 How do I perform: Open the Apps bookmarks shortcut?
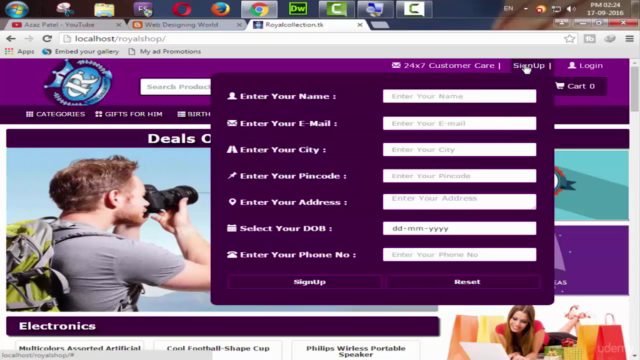click(x=20, y=51)
